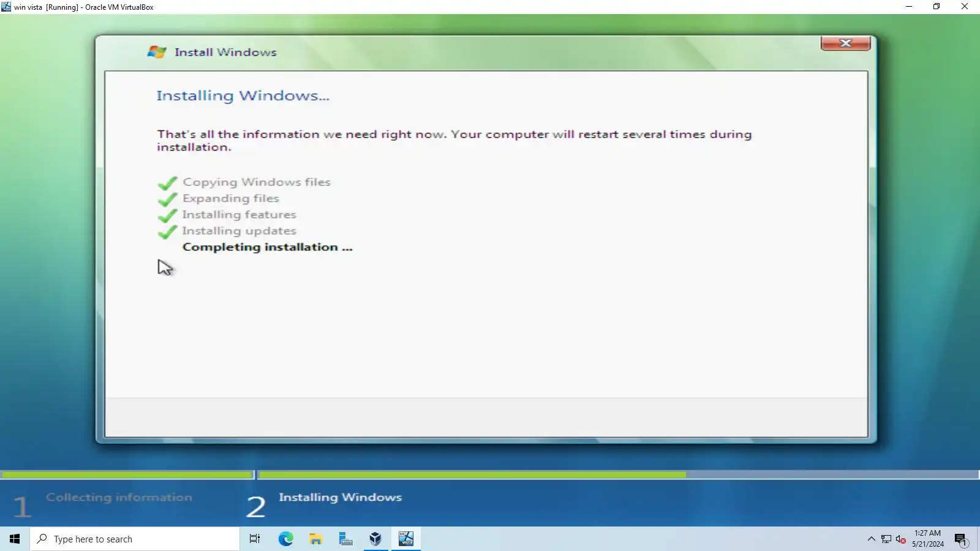The width and height of the screenshot is (980, 551).
Task: Minimize the VirtualBox VM window
Action: click(909, 7)
